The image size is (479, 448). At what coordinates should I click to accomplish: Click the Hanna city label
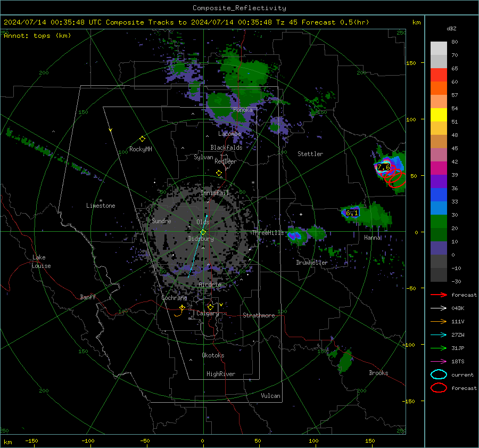[x=372, y=238]
